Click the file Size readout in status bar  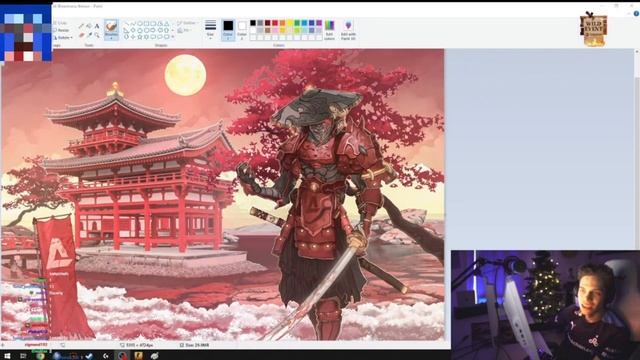195,345
